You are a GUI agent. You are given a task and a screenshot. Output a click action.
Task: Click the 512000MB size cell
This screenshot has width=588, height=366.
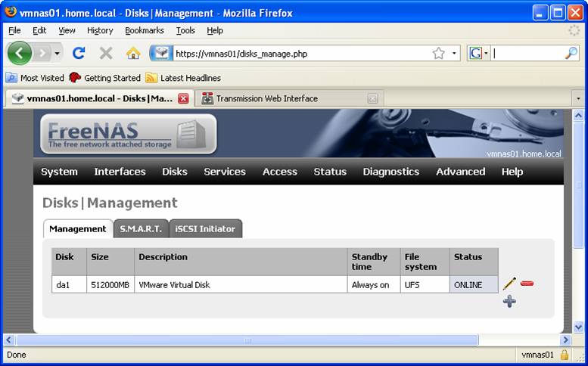(x=110, y=284)
